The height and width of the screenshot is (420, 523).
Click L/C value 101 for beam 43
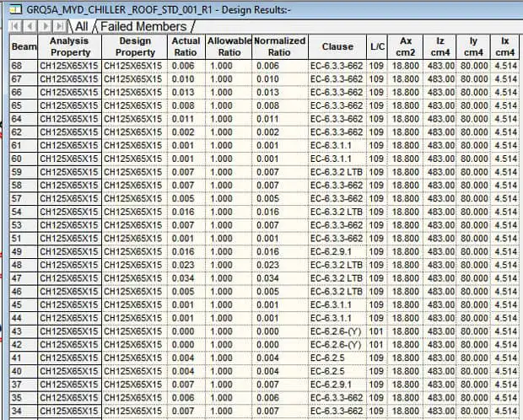click(x=377, y=331)
